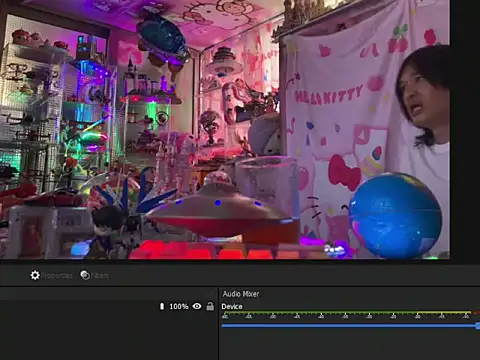Click the webcam preview canvas

[225, 129]
